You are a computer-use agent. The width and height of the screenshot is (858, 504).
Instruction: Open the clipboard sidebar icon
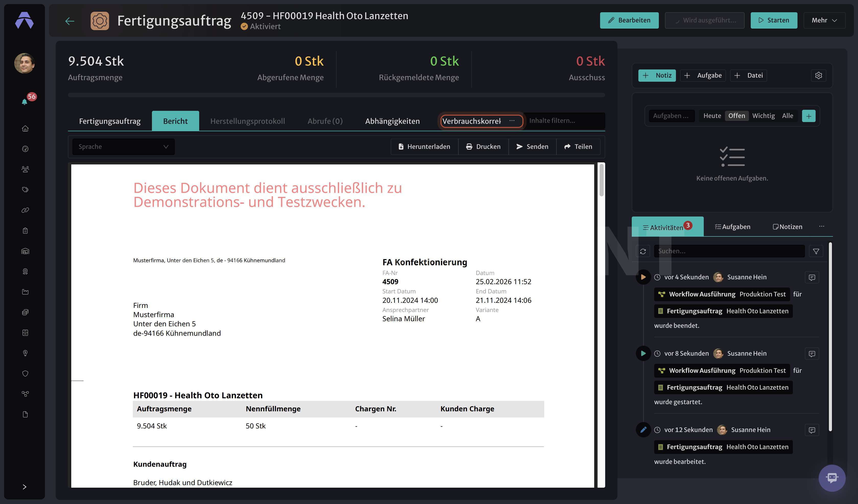25,231
